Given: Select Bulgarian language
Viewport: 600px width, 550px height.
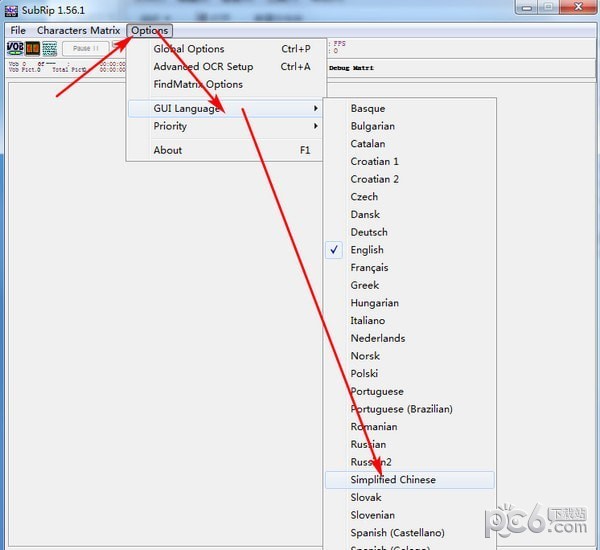Looking at the screenshot, I should click(x=409, y=126).
